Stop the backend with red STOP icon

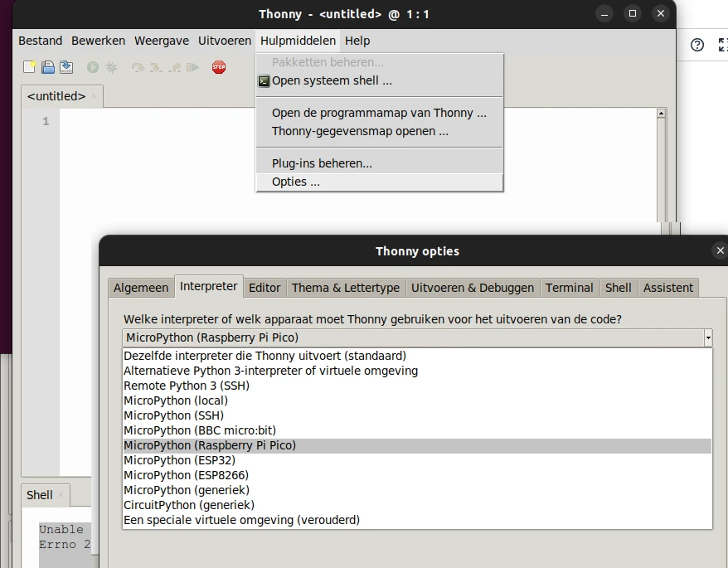(219, 67)
